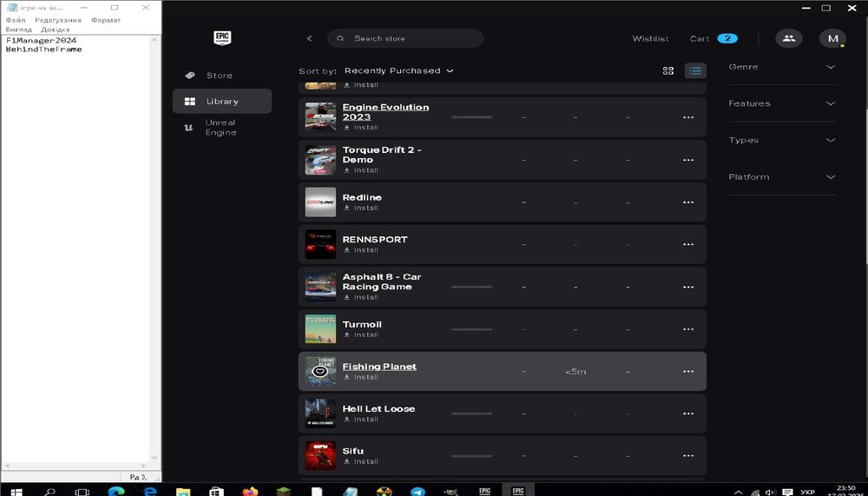Open the three-dot menu for Redline
The image size is (868, 496).
click(688, 202)
